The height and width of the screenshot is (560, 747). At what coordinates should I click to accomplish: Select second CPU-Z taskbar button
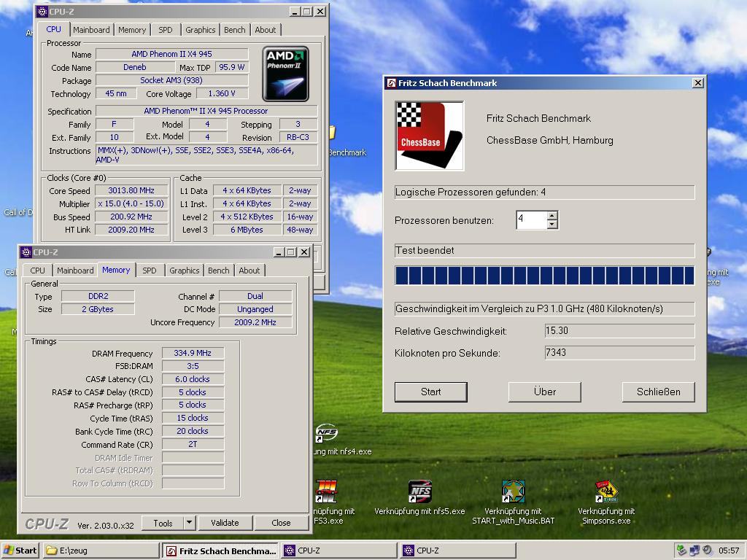pyautogui.click(x=457, y=551)
